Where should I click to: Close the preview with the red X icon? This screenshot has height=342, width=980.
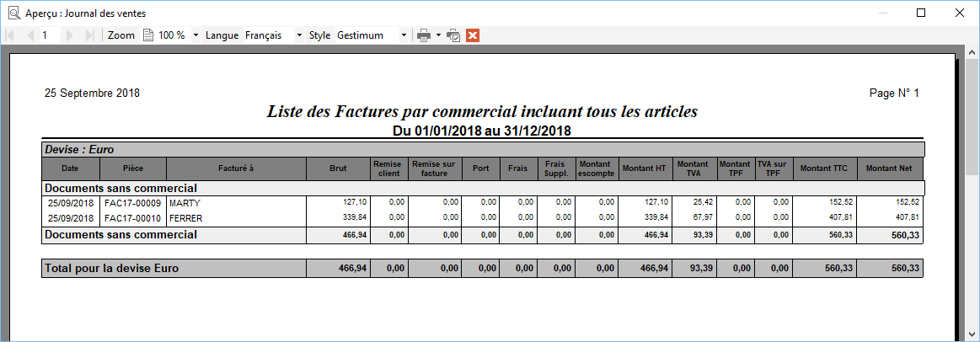[x=473, y=35]
